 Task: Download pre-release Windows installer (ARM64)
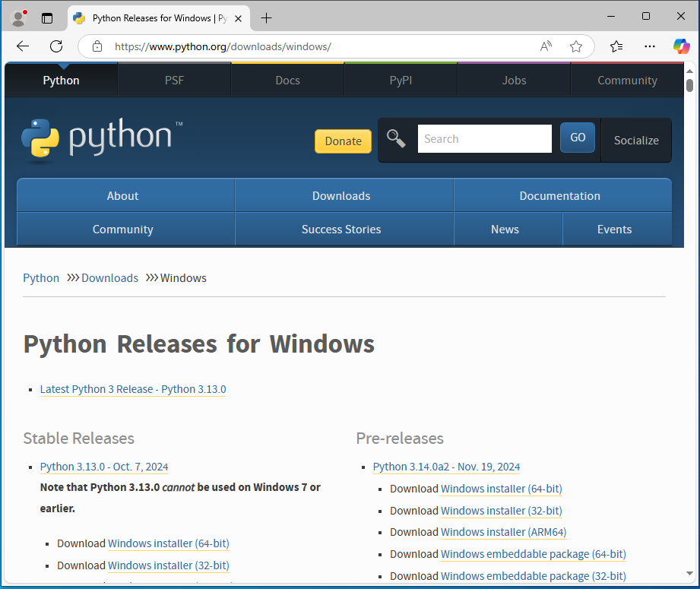tap(504, 532)
